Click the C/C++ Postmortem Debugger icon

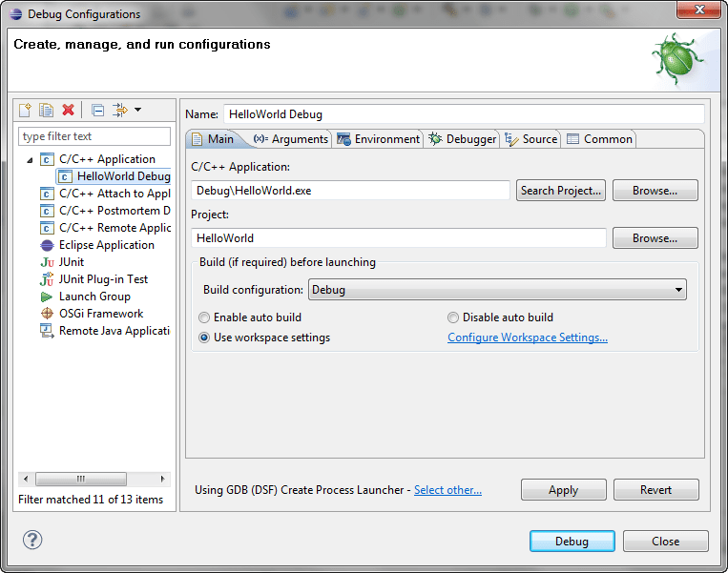(47, 211)
